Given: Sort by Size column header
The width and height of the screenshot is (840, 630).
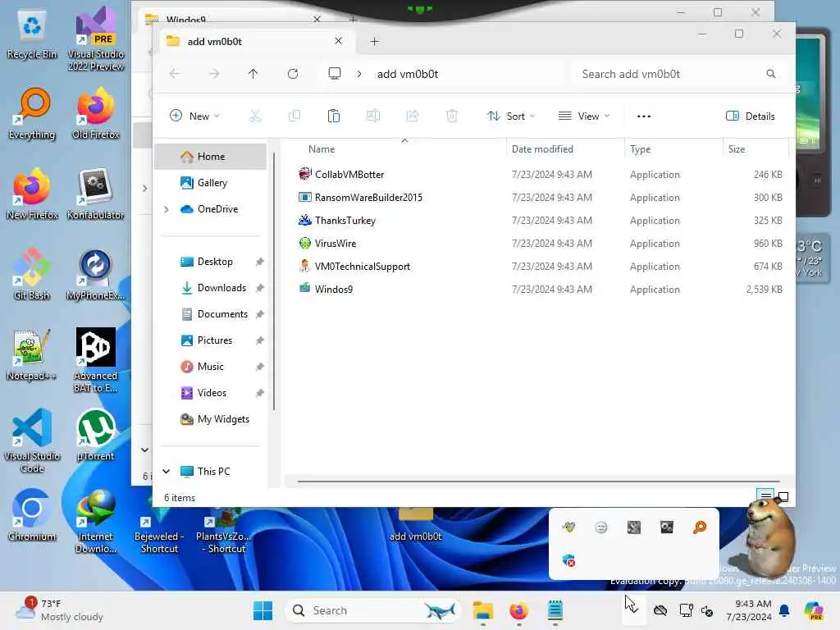Looking at the screenshot, I should point(737,149).
